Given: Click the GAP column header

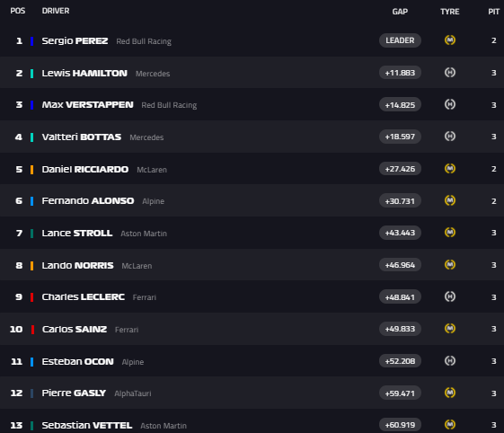Looking at the screenshot, I should (x=400, y=12).
